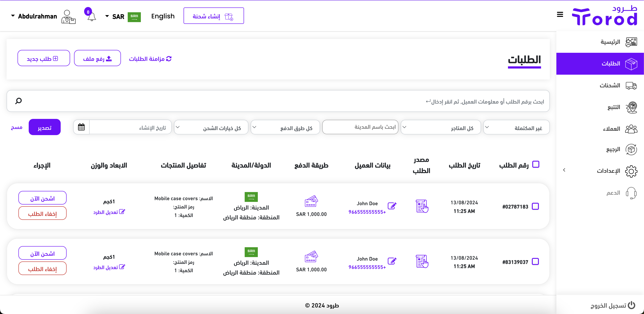Click the user profile avatar icon
Viewport: 644px width, 314px height.
68,17
